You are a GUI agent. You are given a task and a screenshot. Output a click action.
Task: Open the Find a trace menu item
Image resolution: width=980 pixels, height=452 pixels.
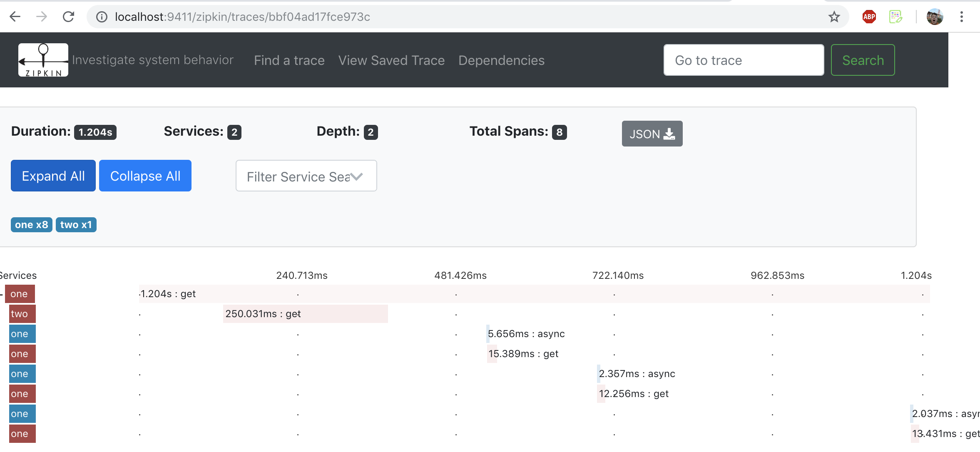[x=289, y=60]
